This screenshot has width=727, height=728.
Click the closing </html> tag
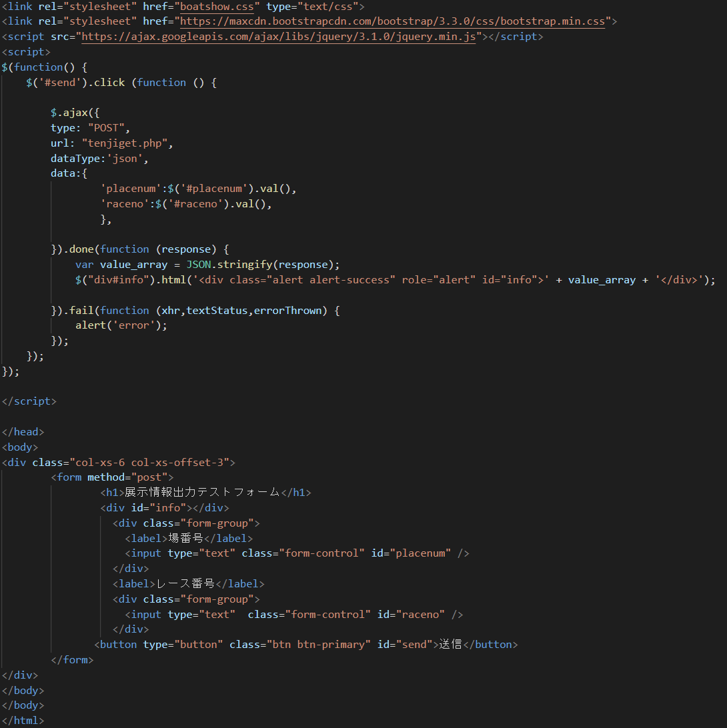coord(23,721)
